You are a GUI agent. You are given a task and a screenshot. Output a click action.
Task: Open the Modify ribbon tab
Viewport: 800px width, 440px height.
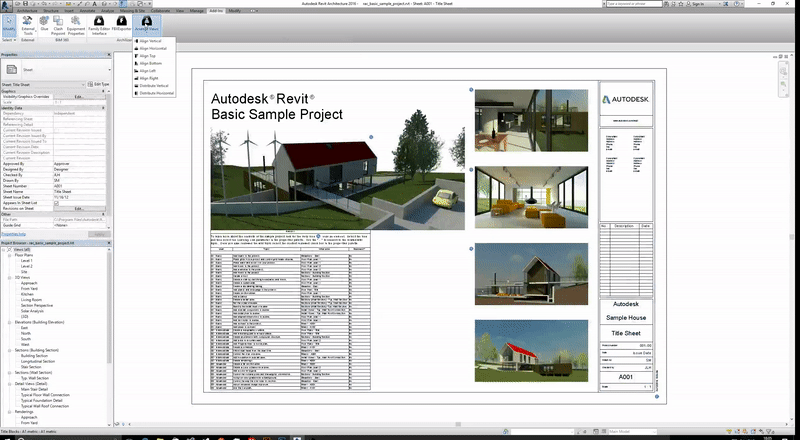tap(235, 11)
